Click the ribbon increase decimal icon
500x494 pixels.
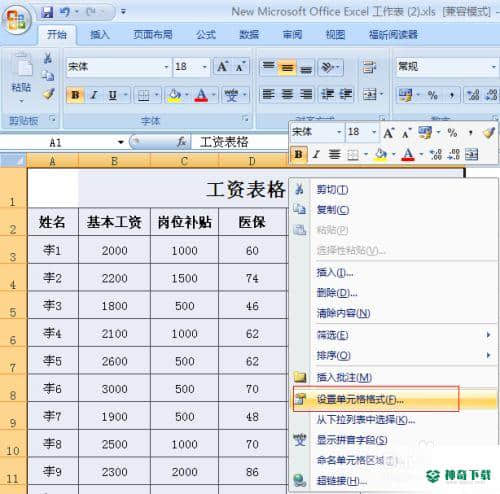pyautogui.click(x=473, y=95)
